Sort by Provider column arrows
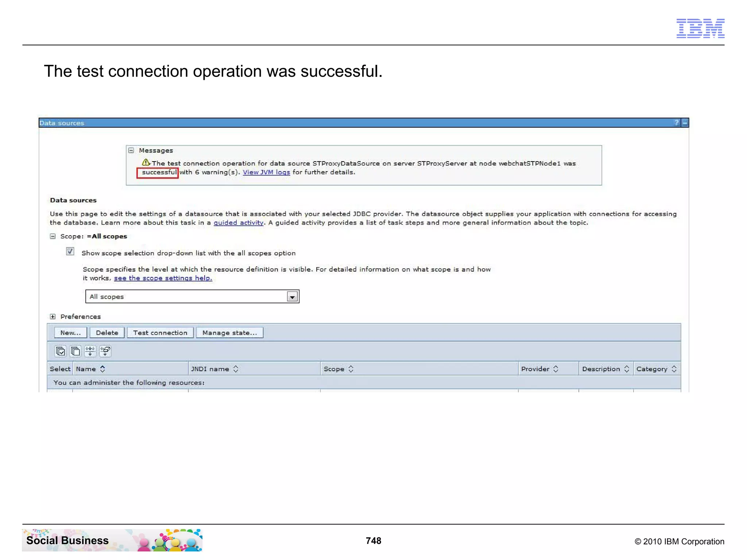 556,369
